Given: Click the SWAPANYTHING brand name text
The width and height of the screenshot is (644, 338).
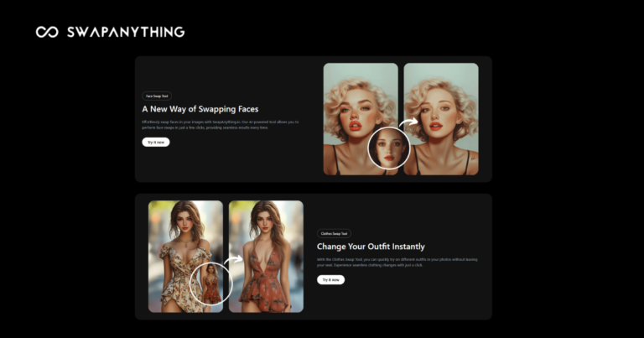Looking at the screenshot, I should point(122,32).
